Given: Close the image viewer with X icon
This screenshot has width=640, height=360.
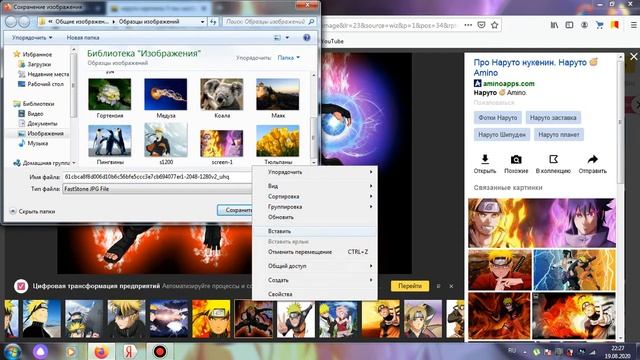Looking at the screenshot, I should [x=634, y=57].
